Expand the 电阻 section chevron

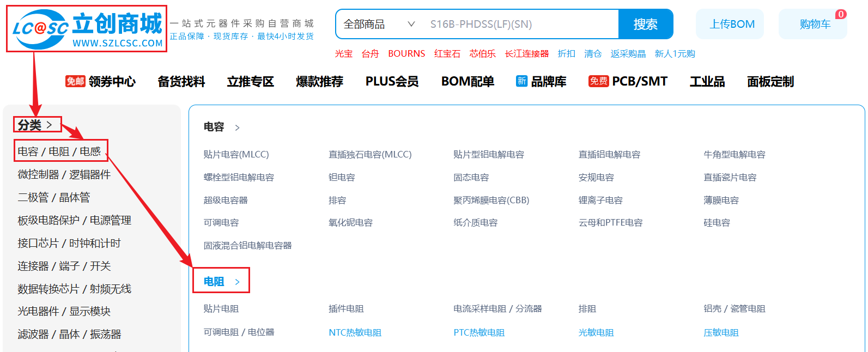(x=237, y=282)
